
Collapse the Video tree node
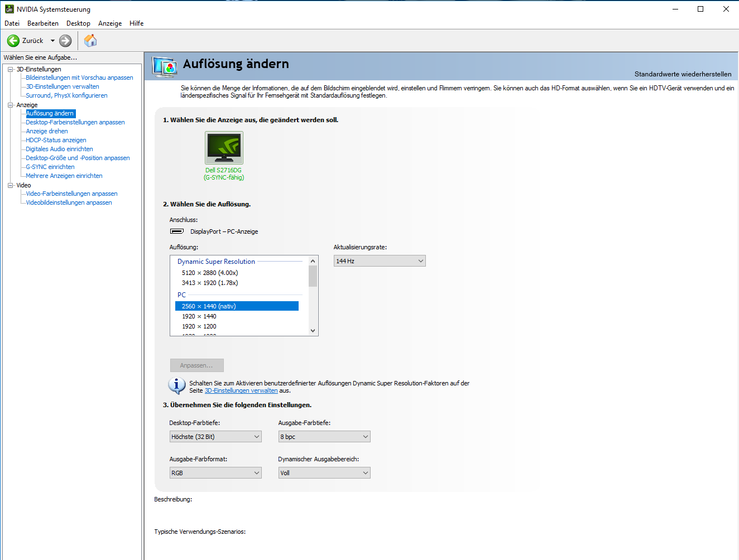tap(10, 185)
